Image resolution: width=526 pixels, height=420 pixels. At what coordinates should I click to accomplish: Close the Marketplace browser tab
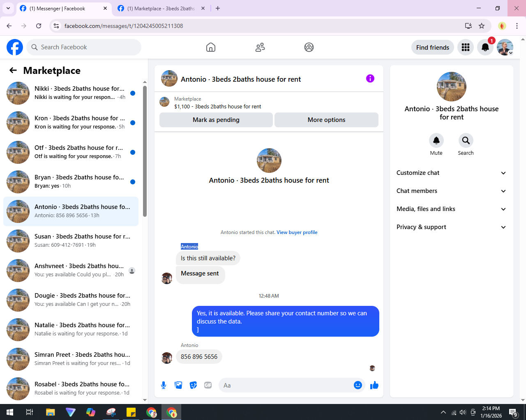tap(203, 8)
